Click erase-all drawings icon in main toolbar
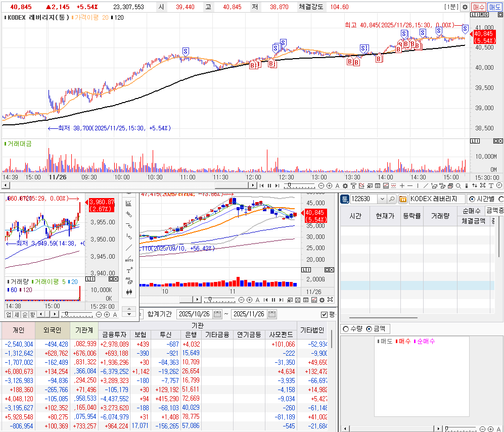Image resolution: width=504 pixels, height=432 pixels. click(442, 185)
